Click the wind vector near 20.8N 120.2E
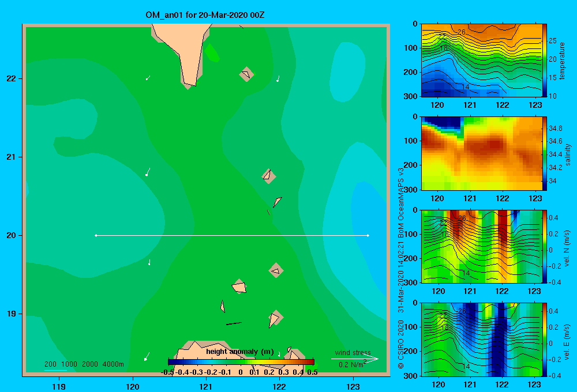The width and height of the screenshot is (577, 392). click(x=148, y=172)
